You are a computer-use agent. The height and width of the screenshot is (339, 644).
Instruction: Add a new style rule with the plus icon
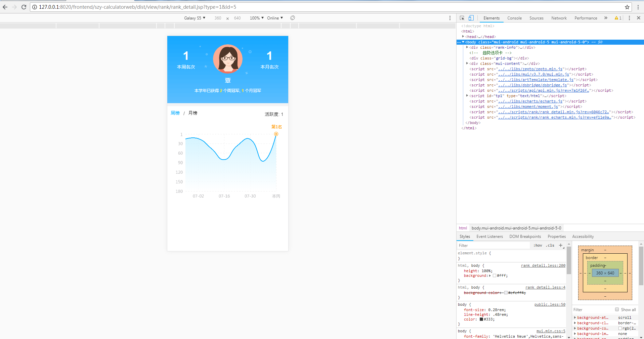560,245
